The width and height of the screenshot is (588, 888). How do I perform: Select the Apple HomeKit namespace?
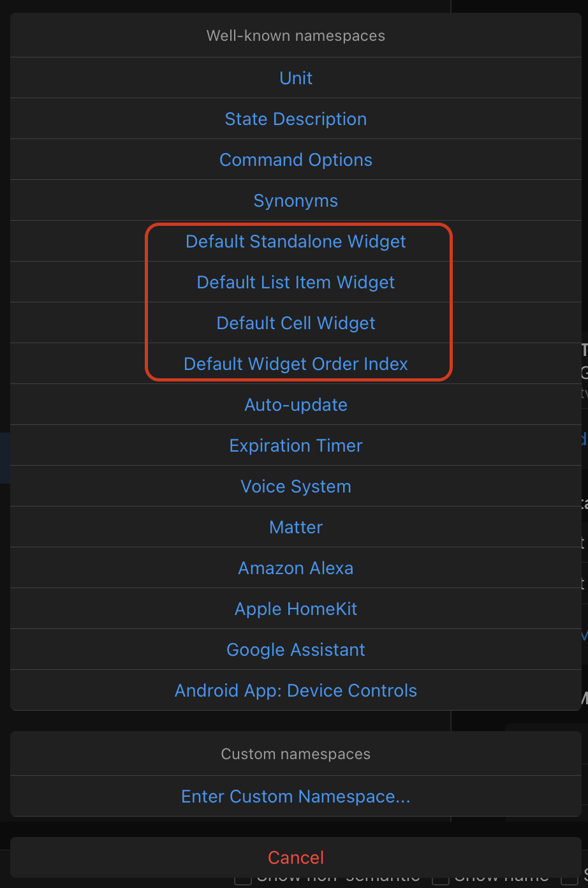point(296,609)
